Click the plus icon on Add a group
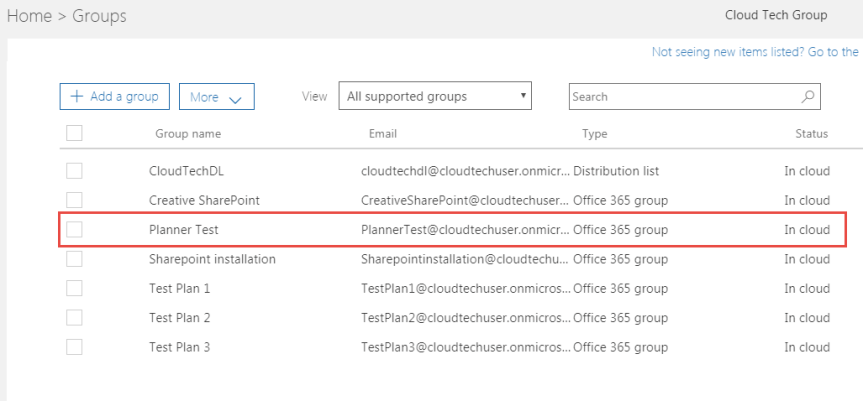This screenshot has height=401, width=863. pyautogui.click(x=78, y=97)
